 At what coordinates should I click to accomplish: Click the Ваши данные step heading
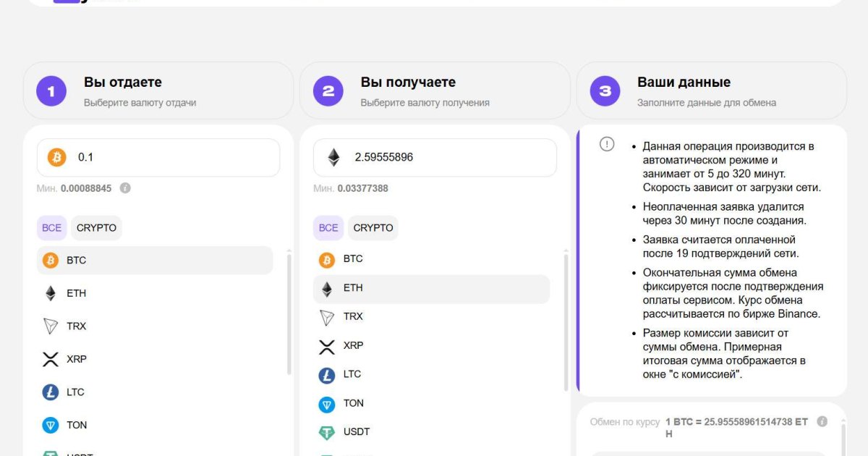click(x=684, y=83)
